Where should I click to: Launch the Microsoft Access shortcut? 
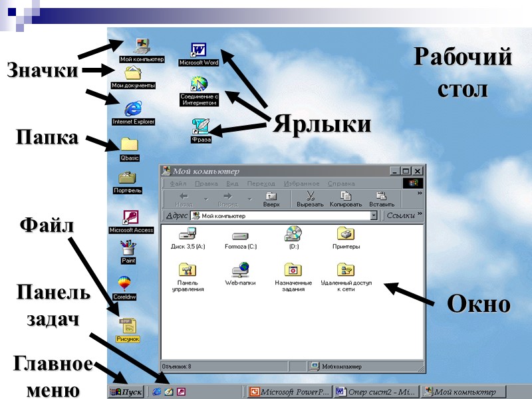pyautogui.click(x=131, y=221)
